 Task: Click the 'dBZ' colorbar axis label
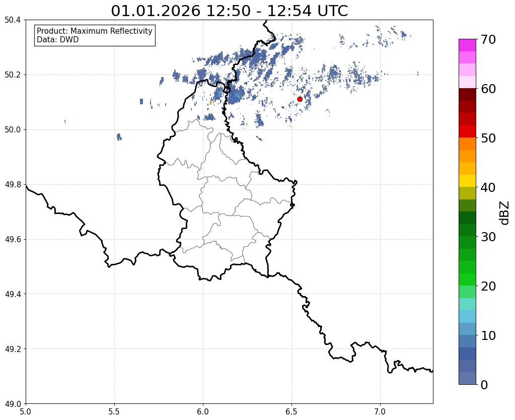(505, 213)
